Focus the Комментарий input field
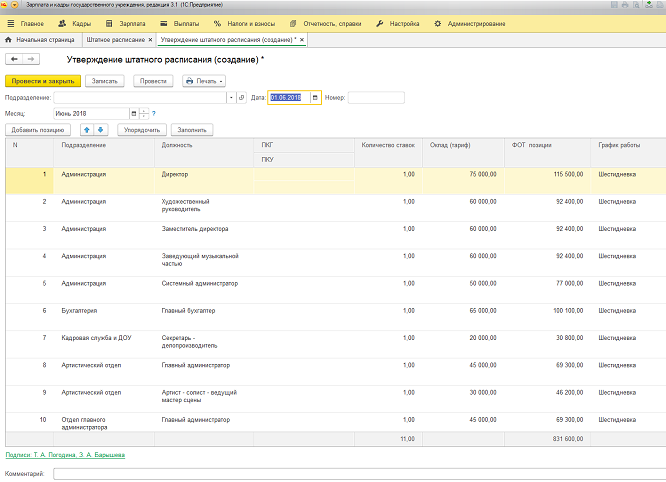The width and height of the screenshot is (666, 482). (360, 474)
